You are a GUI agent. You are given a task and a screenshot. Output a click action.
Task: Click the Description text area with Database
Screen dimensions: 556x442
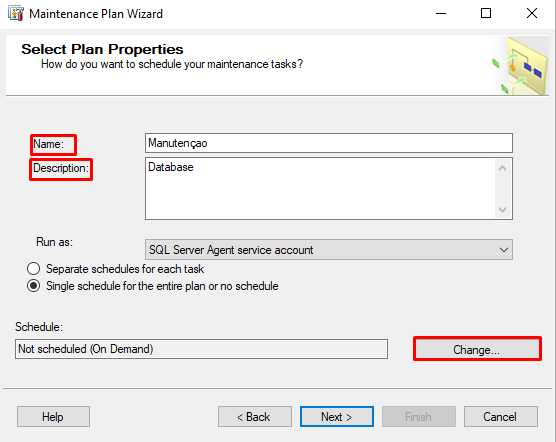(x=320, y=189)
